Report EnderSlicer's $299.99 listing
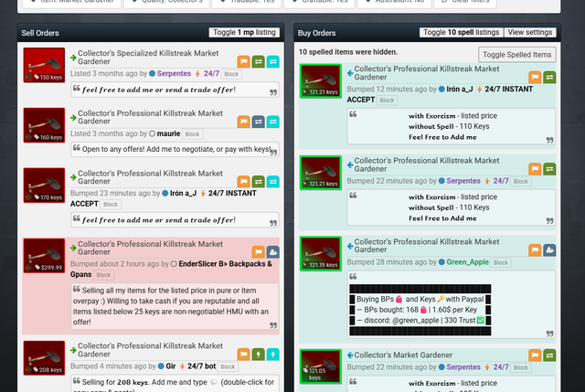Image resolution: width=585 pixels, height=392 pixels. click(x=258, y=252)
